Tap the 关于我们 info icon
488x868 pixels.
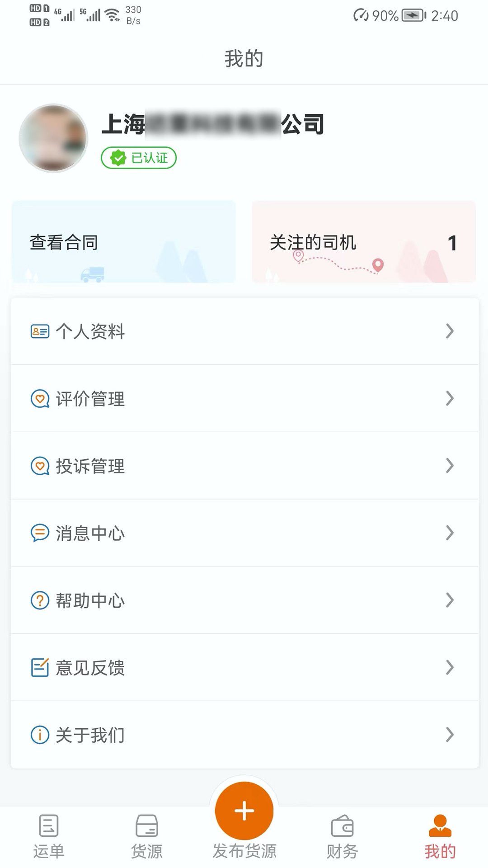tap(40, 735)
